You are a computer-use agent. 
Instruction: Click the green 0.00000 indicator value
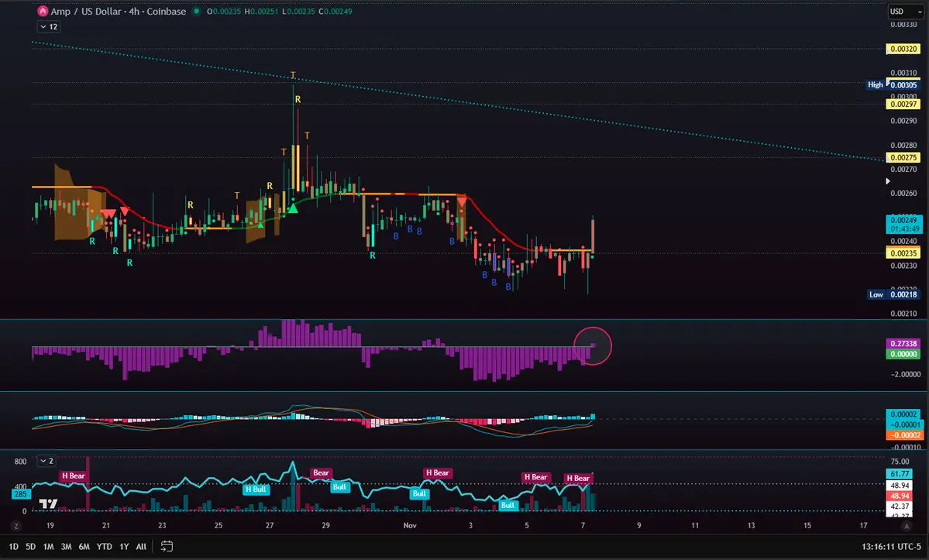(x=903, y=354)
